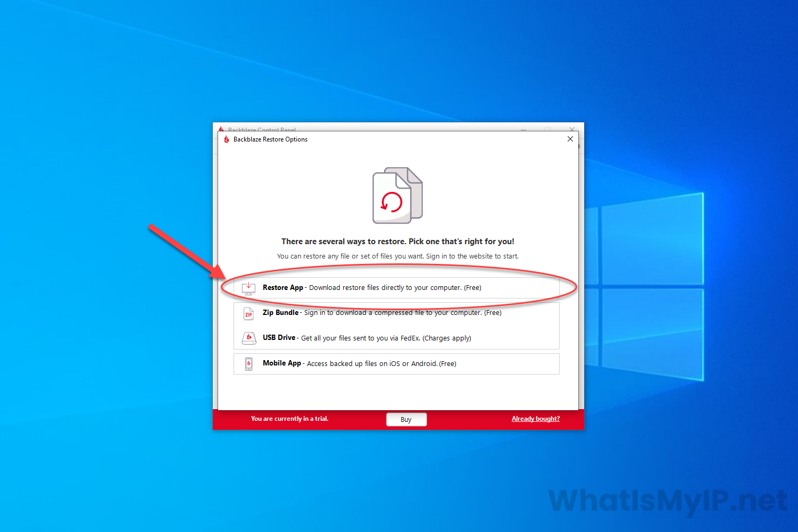The image size is (798, 532).
Task: Click the Buy button
Action: coord(406,420)
